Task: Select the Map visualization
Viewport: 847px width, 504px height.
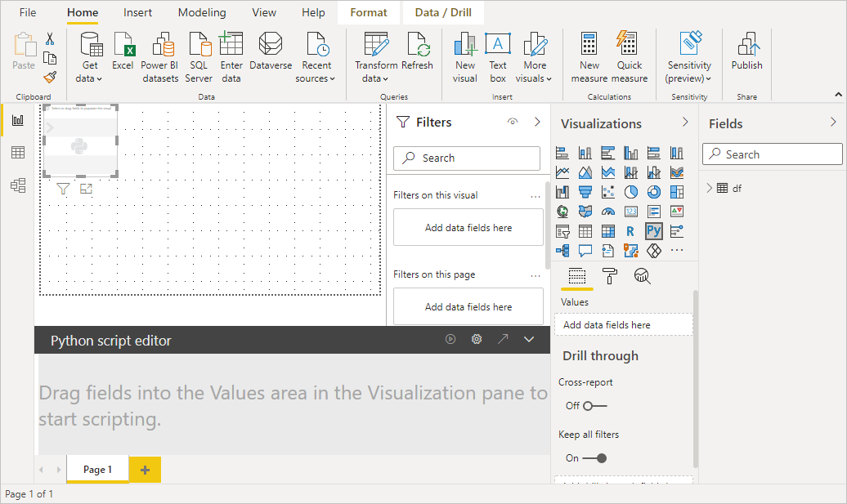Action: pos(562,211)
